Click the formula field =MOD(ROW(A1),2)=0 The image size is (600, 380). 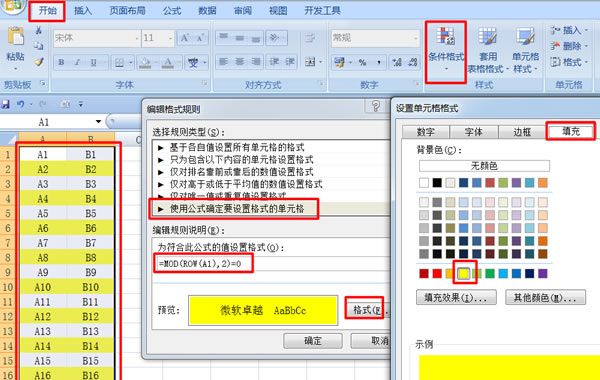[x=272, y=263]
